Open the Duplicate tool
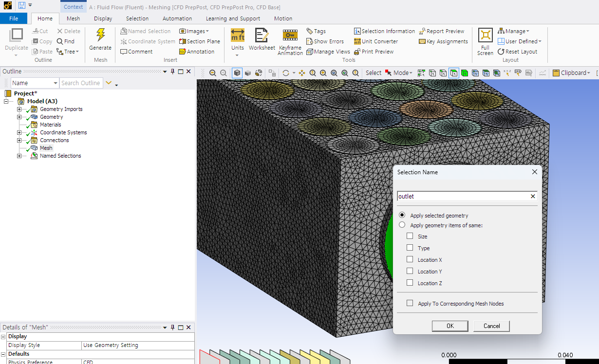The width and height of the screenshot is (599, 364). point(17,42)
